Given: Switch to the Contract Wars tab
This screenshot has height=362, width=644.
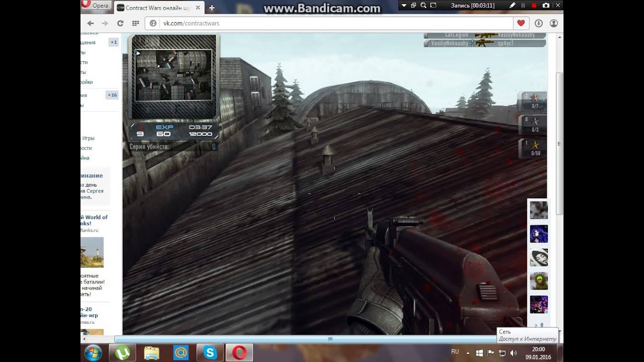Looking at the screenshot, I should (x=159, y=8).
